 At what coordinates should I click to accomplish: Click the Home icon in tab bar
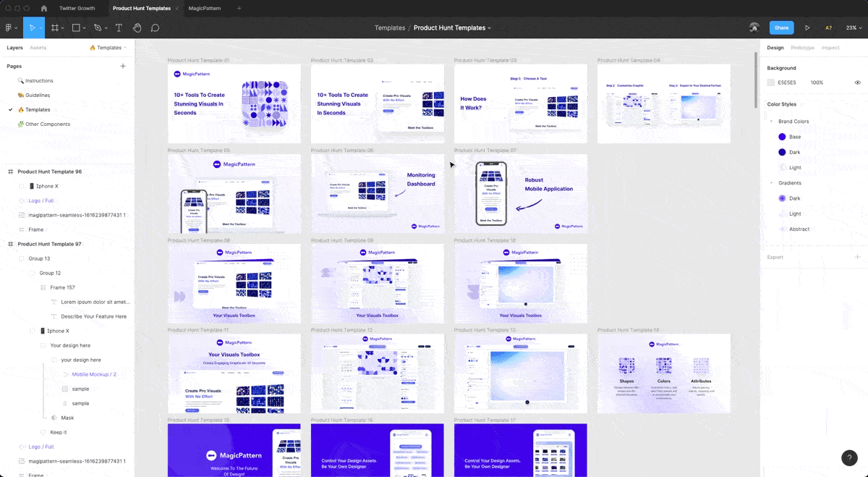(44, 8)
